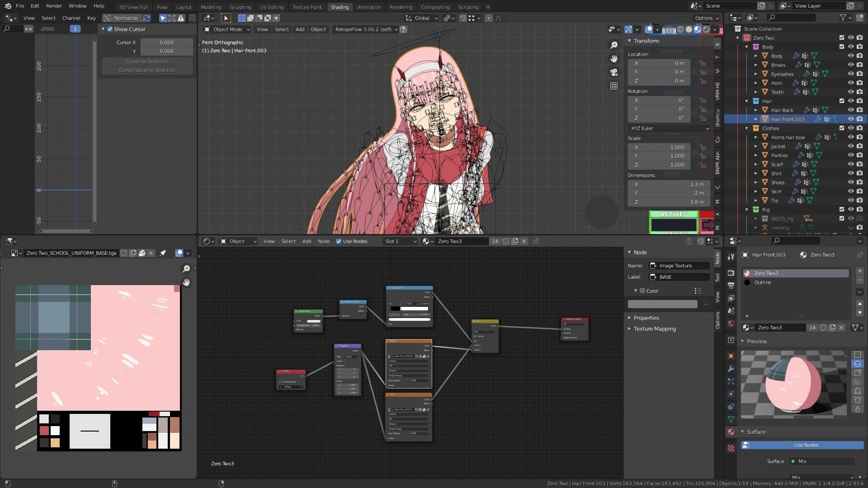Select Wireframe viewport shading mode
The width and height of the screenshot is (868, 488).
680,29
